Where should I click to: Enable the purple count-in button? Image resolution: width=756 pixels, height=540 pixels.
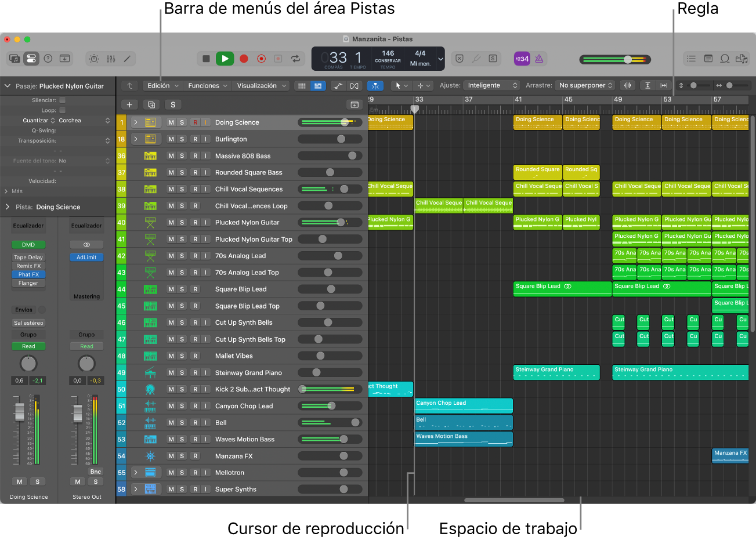[x=522, y=59]
